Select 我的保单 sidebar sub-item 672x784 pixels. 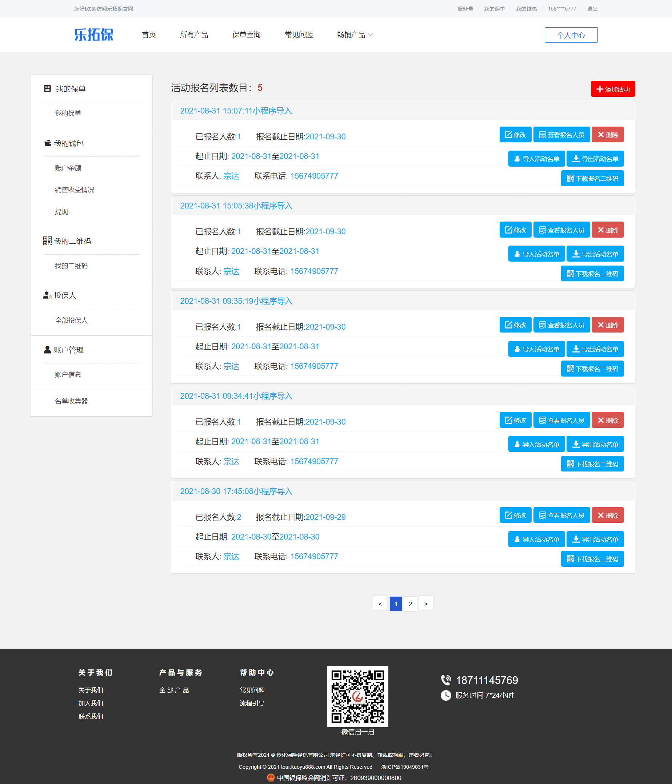(68, 113)
